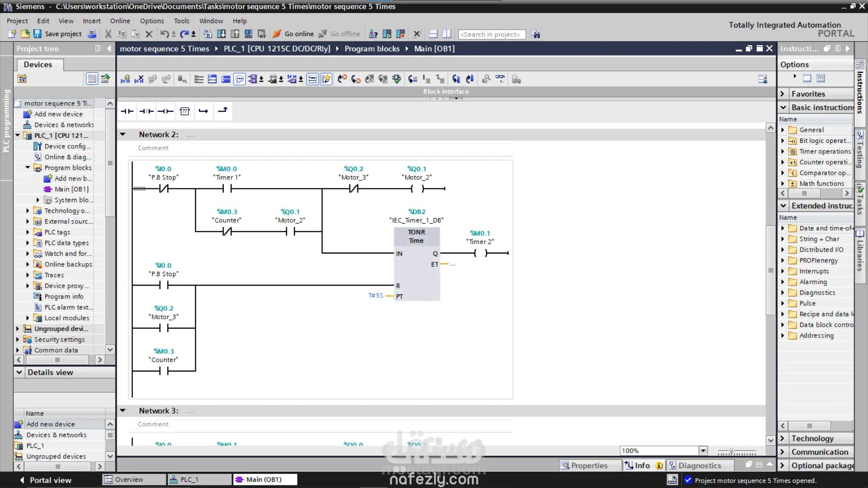
Task: Insert an output coil from favorites
Action: 165,111
